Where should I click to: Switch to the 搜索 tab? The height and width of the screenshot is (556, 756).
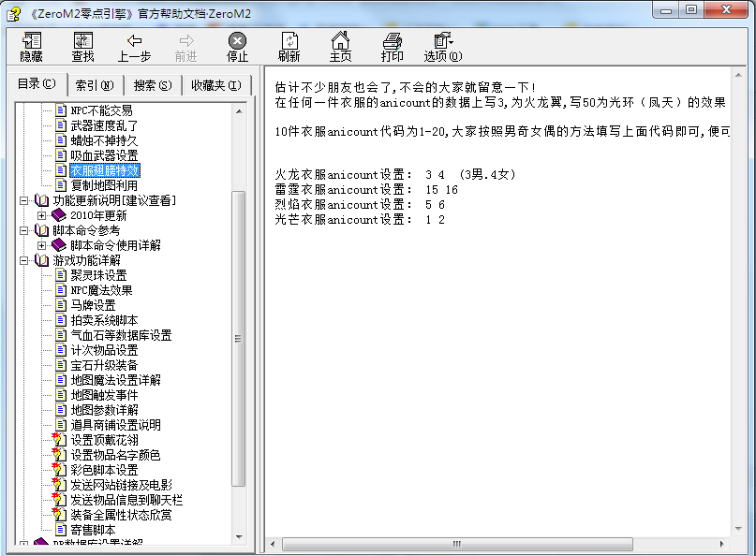pyautogui.click(x=152, y=85)
